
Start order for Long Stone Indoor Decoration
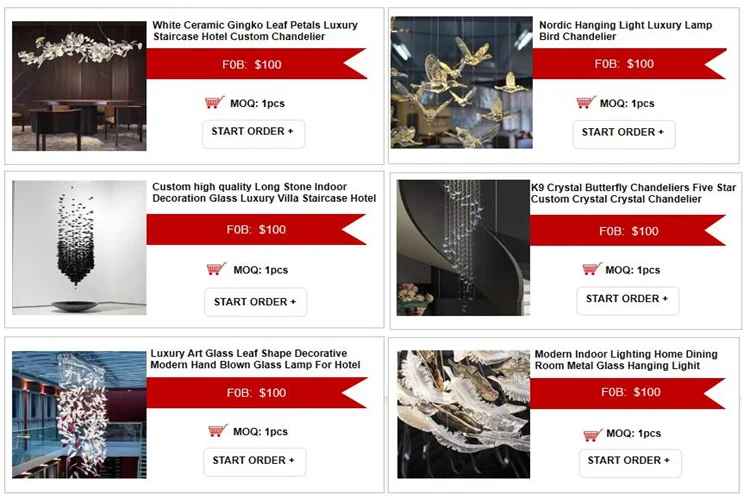pos(255,302)
